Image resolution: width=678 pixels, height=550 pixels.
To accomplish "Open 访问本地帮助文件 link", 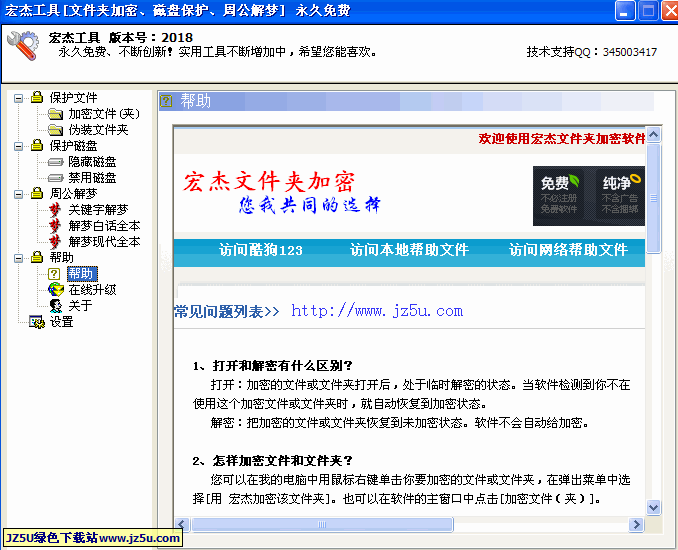I will 409,250.
